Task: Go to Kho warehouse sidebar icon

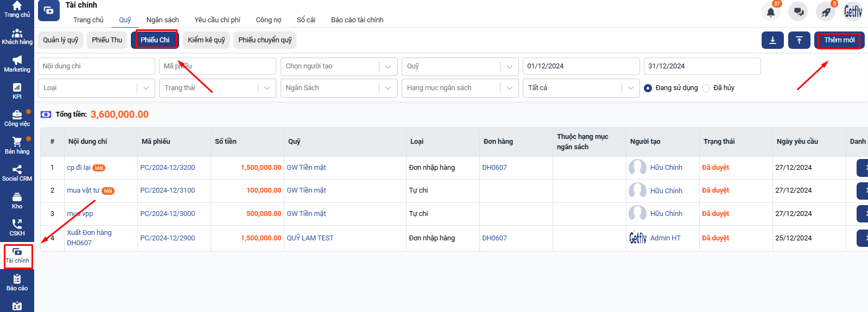Action: (17, 200)
